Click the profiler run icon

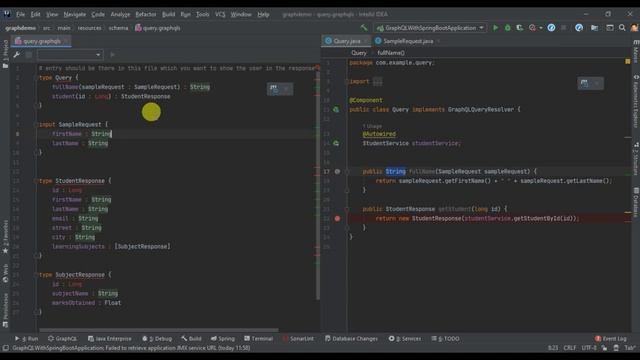(x=532, y=28)
